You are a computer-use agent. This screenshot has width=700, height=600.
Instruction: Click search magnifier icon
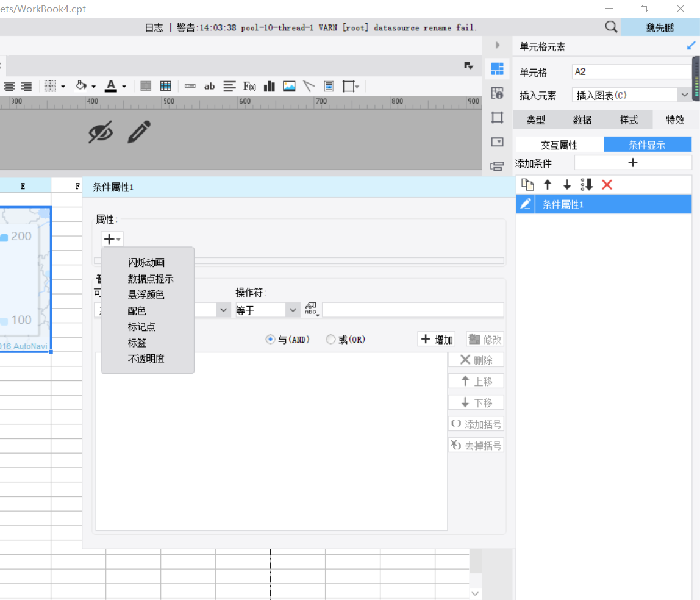pyautogui.click(x=611, y=27)
